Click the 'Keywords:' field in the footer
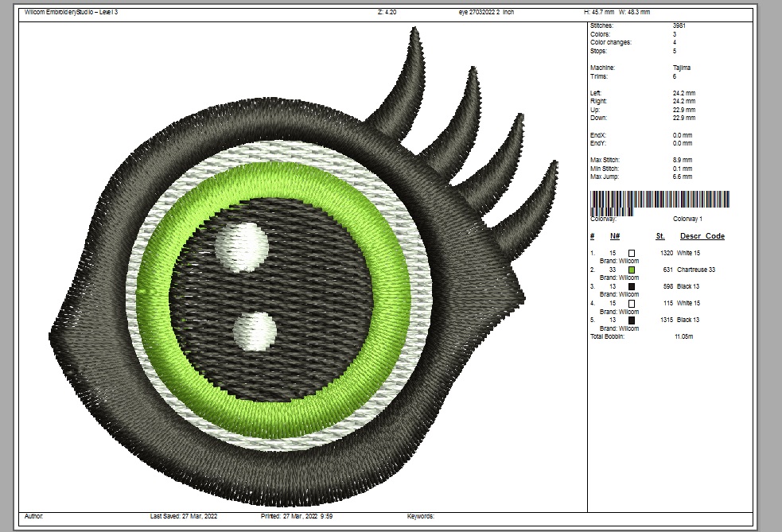Screen dimensions: 782x532 (421, 516)
